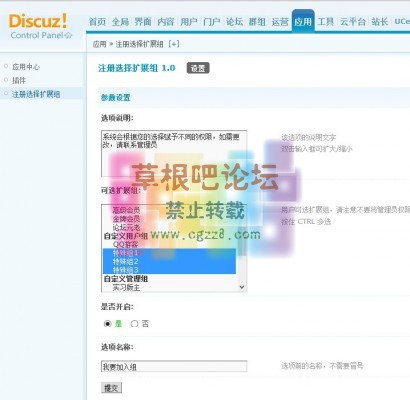The width and height of the screenshot is (410, 400).
Task: Open the 界面 tab
Action: 143,22
